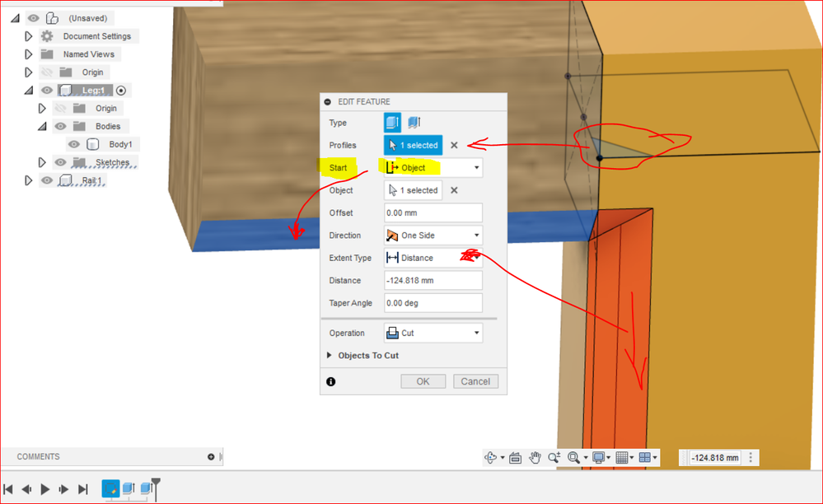Viewport: 823px width, 504px height.
Task: Activate the Pan hand tool
Action: (535, 458)
